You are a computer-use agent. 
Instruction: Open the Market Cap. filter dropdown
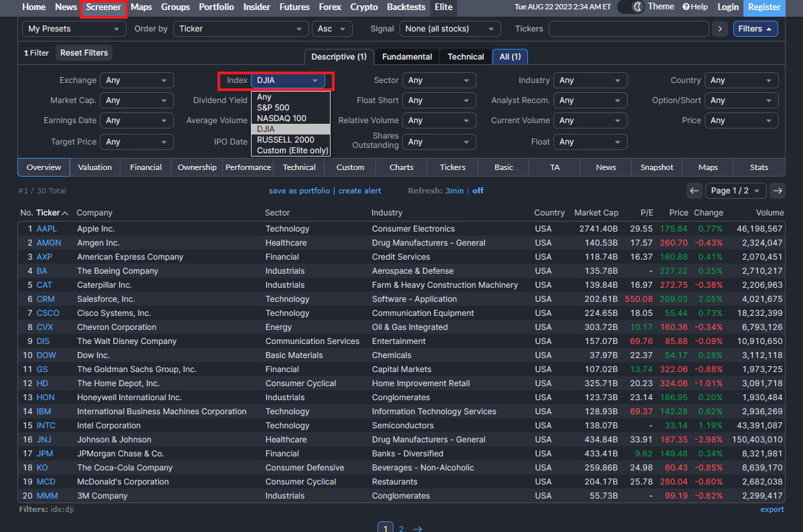(x=137, y=100)
